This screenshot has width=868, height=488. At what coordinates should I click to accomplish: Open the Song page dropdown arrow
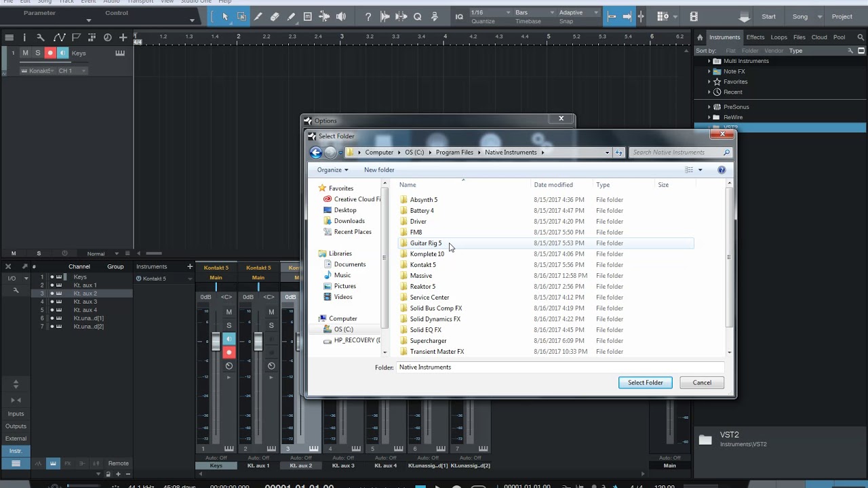pyautogui.click(x=819, y=16)
